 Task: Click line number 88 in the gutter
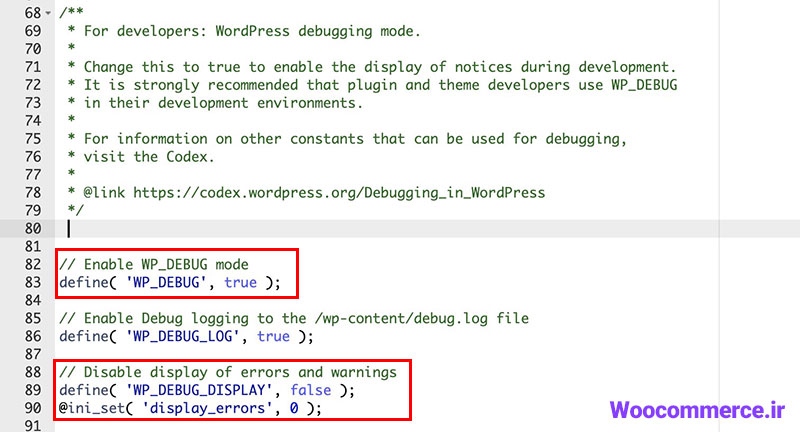(33, 372)
